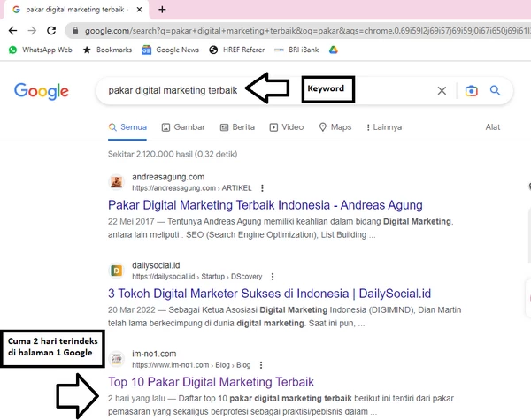Click the dailysocial.id Startup DScovery breadcrumb
The width and height of the screenshot is (531, 420).
197,277
